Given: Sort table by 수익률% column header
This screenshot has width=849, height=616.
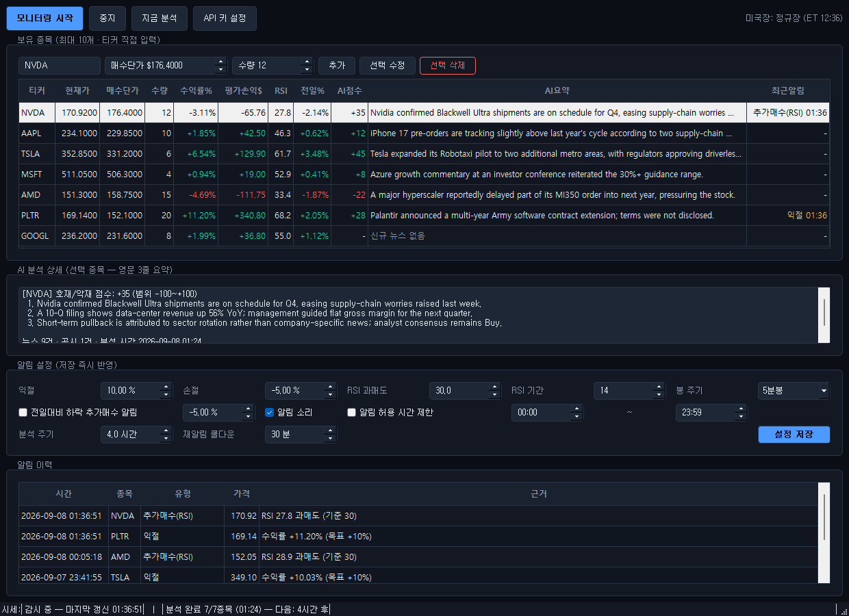Looking at the screenshot, I should point(196,90).
